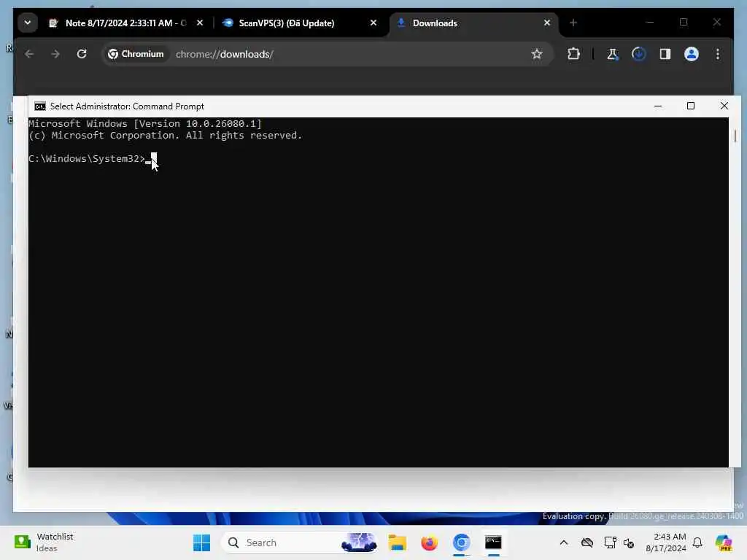Switch to the ScanVPS(3) tab

click(286, 23)
